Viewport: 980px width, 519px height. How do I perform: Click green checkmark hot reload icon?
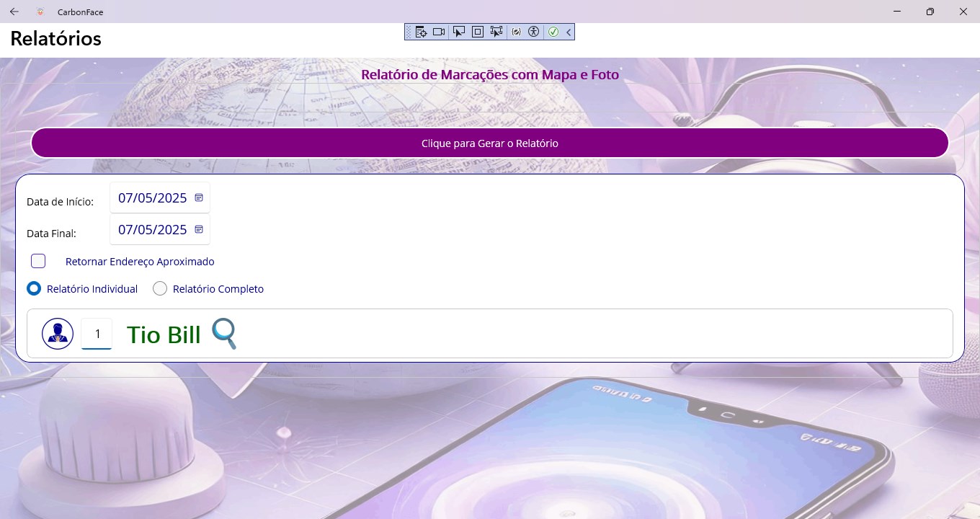point(553,32)
